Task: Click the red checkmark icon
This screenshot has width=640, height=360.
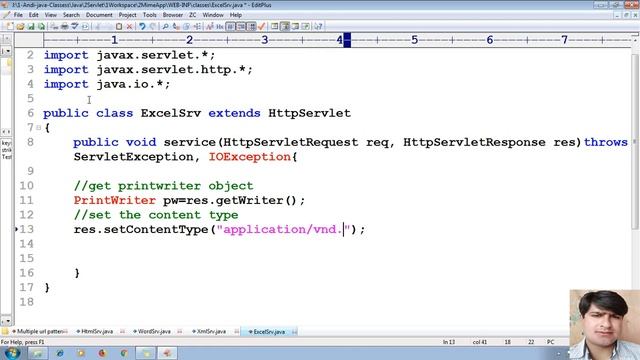Action: (262, 27)
